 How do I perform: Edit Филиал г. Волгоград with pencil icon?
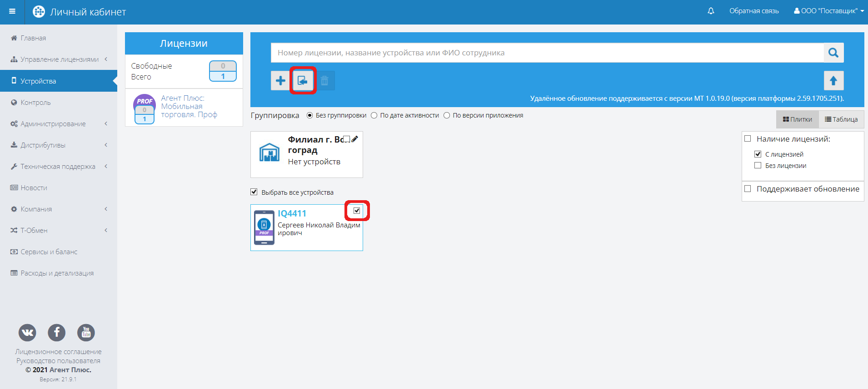pyautogui.click(x=355, y=139)
